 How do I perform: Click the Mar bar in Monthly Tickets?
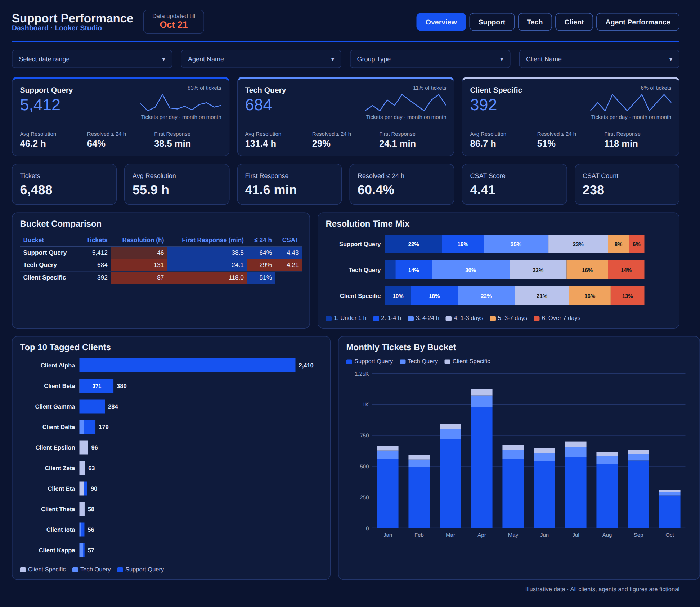pyautogui.click(x=450, y=476)
